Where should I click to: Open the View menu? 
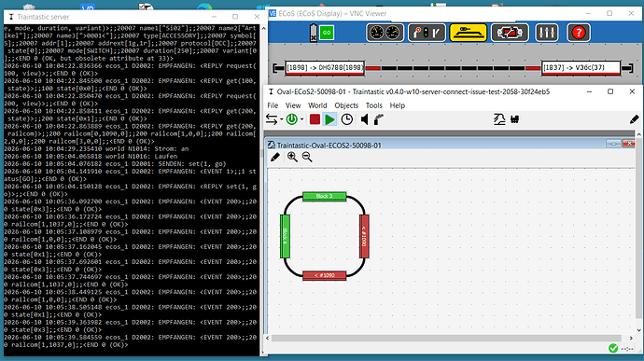pos(293,105)
